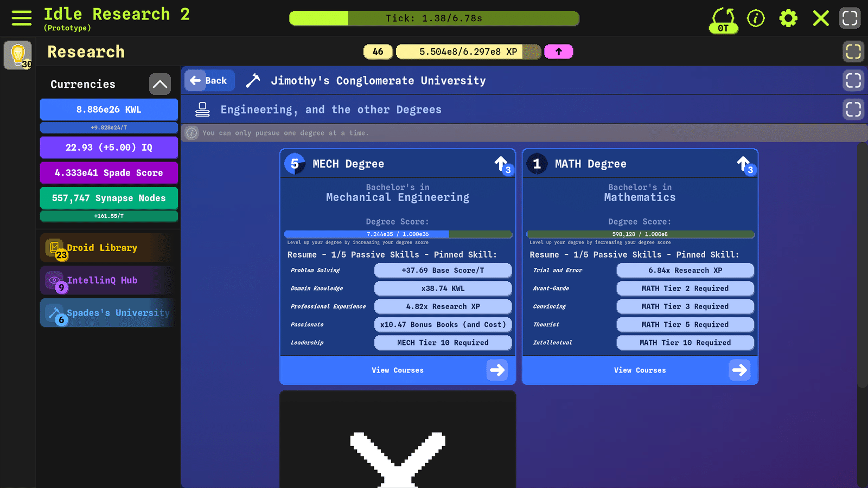Screen dimensions: 868x488
Task: Pin the Trial and Error 6.84x Research XP
Action: [x=686, y=271]
